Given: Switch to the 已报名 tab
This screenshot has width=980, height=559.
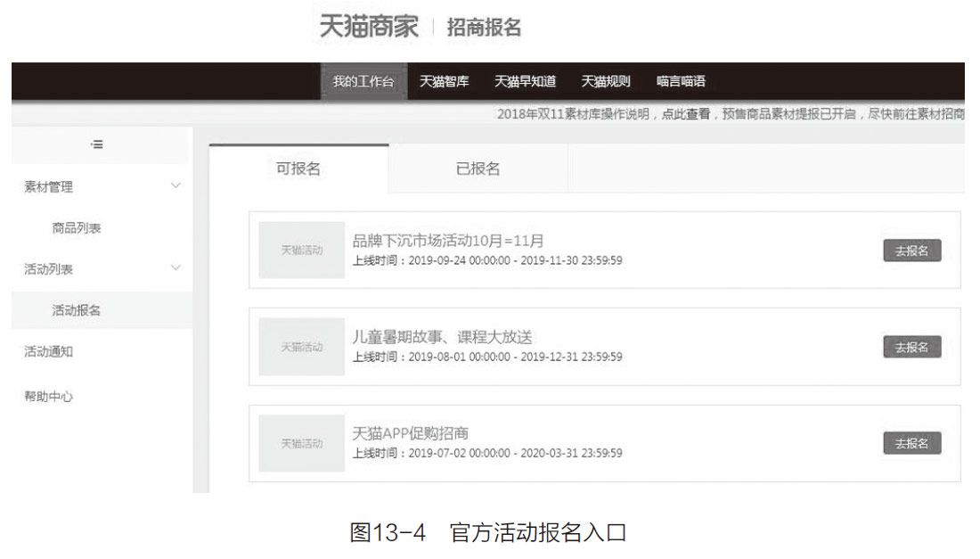Looking at the screenshot, I should coord(478,169).
